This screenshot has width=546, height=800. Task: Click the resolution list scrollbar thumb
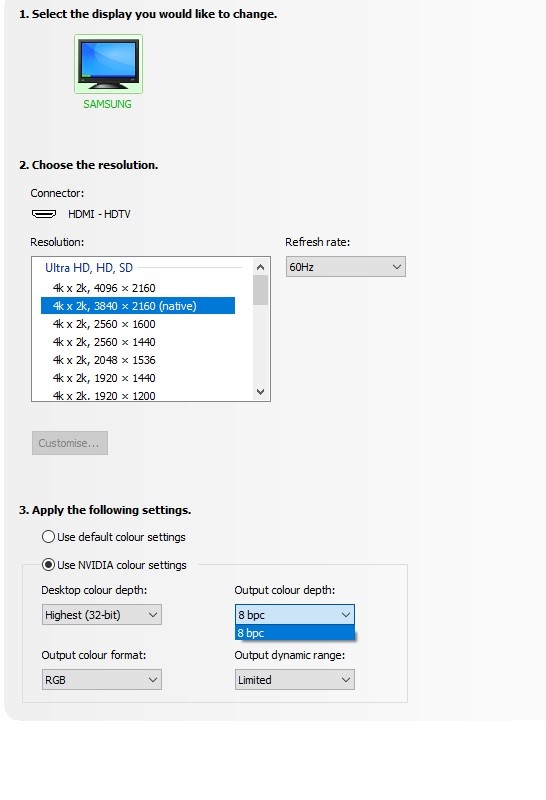pyautogui.click(x=261, y=290)
